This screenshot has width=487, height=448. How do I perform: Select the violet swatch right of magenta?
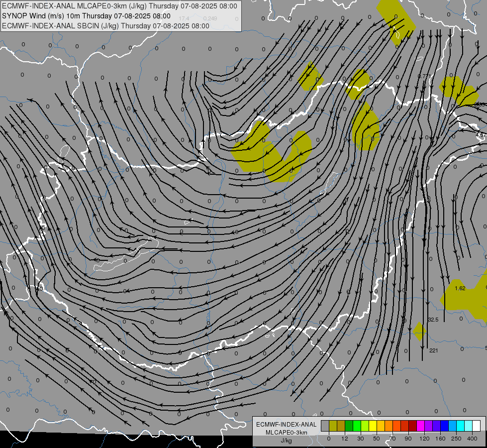click(429, 426)
